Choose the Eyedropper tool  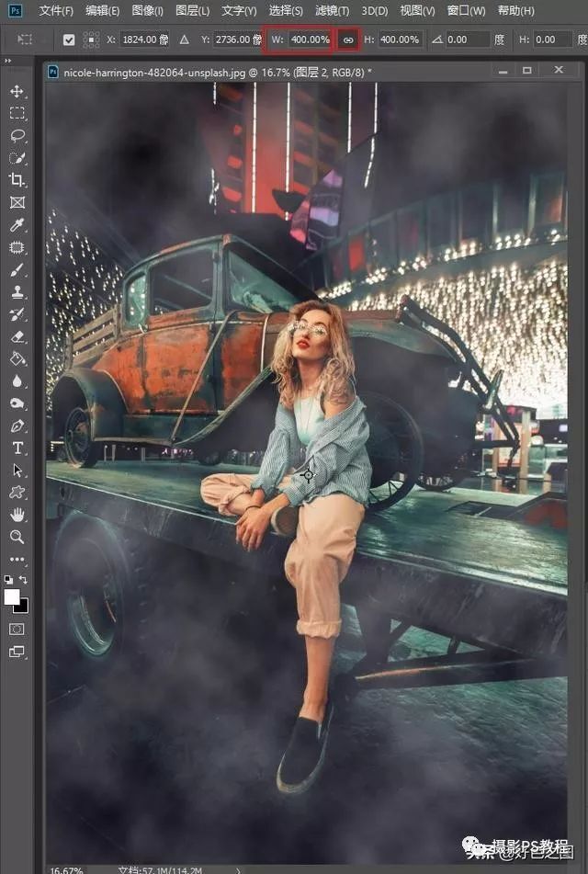(x=17, y=225)
